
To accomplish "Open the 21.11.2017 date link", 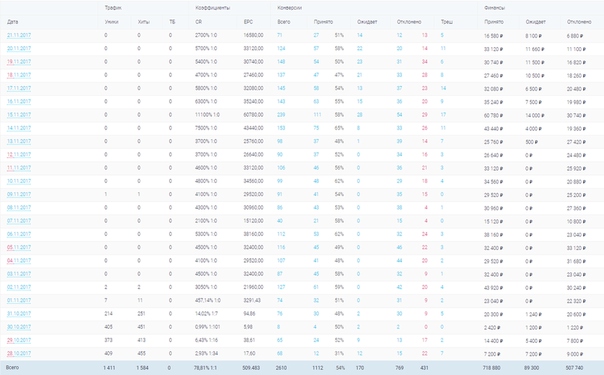I will pyautogui.click(x=19, y=35).
